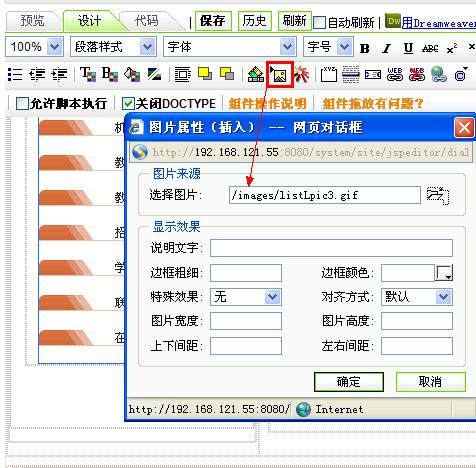Click the 保存 button
The height and width of the screenshot is (468, 476).
[x=213, y=21]
